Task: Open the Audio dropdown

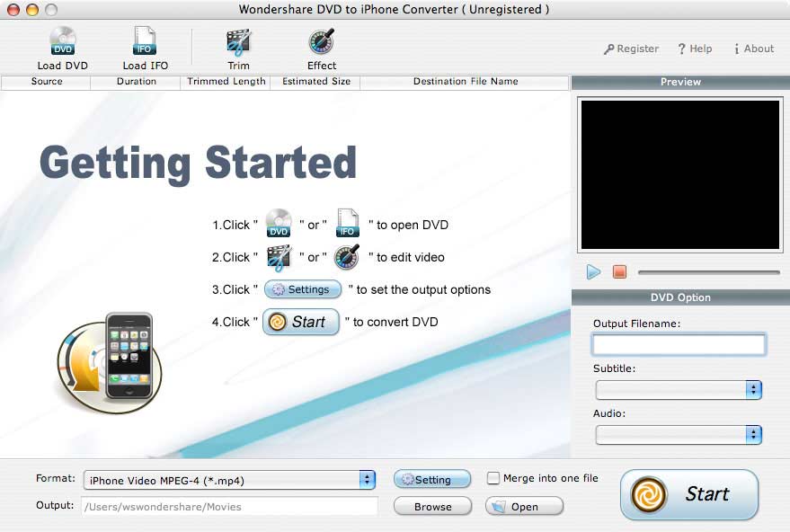Action: pos(679,435)
